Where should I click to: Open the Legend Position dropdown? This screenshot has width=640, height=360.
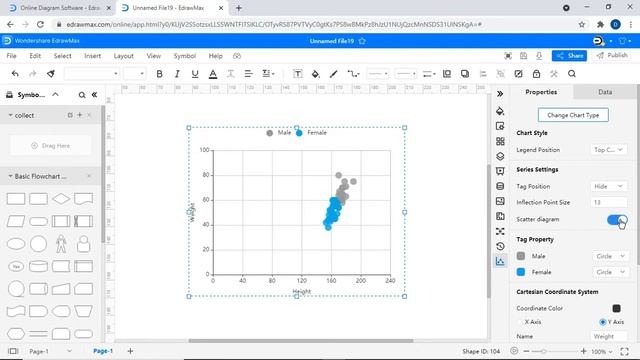(x=608, y=150)
